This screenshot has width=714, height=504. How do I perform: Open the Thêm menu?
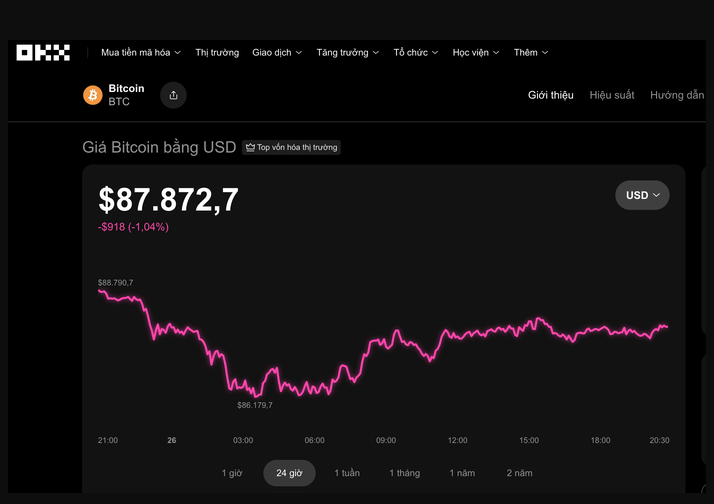click(531, 52)
